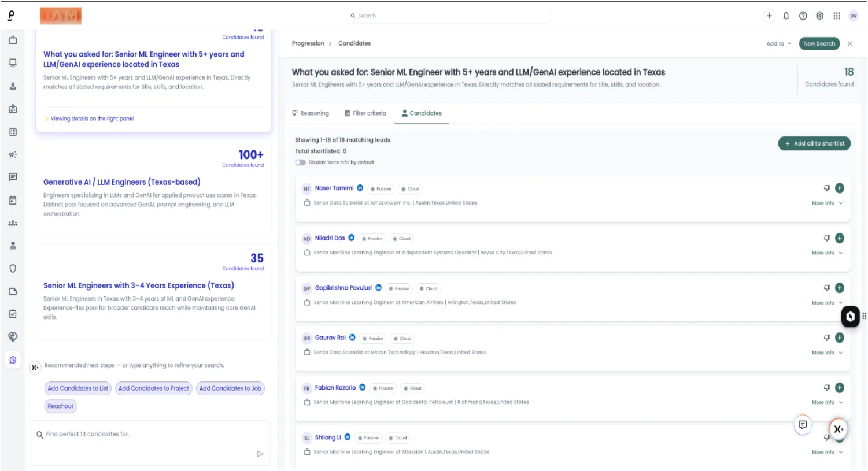
Task: Click Add Candidates to Project chip
Action: coord(154,388)
